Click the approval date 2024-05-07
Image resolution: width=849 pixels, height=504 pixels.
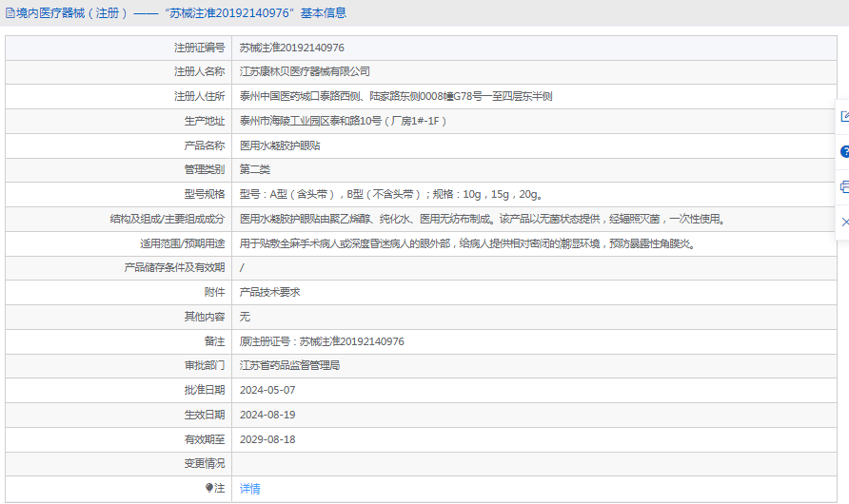(267, 390)
